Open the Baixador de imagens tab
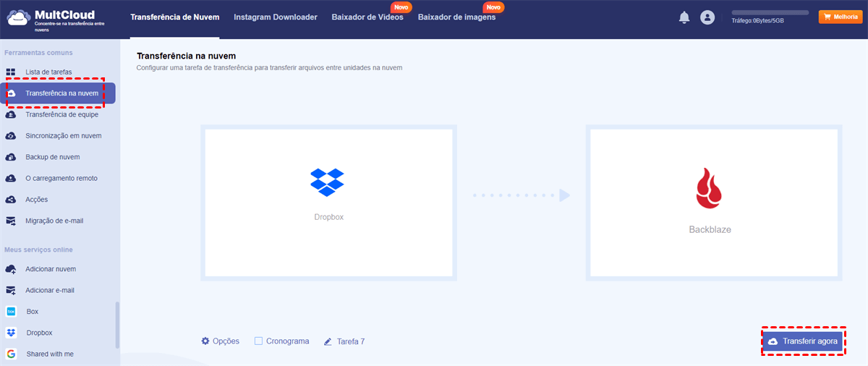The height and width of the screenshot is (366, 868). pyautogui.click(x=457, y=17)
